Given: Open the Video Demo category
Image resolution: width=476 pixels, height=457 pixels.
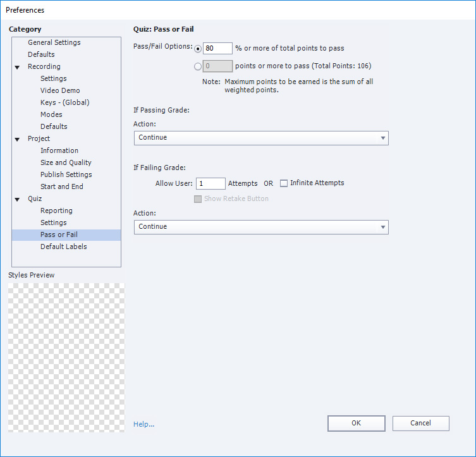Looking at the screenshot, I should (60, 90).
